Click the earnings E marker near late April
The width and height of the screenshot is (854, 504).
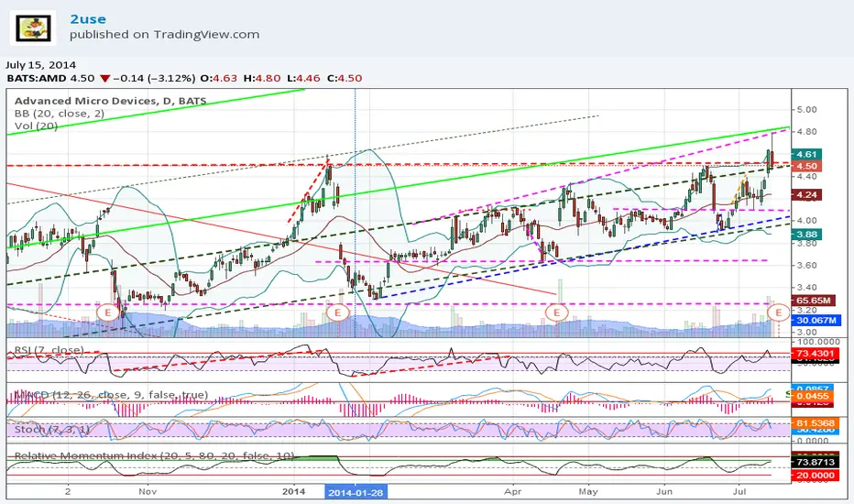point(556,312)
